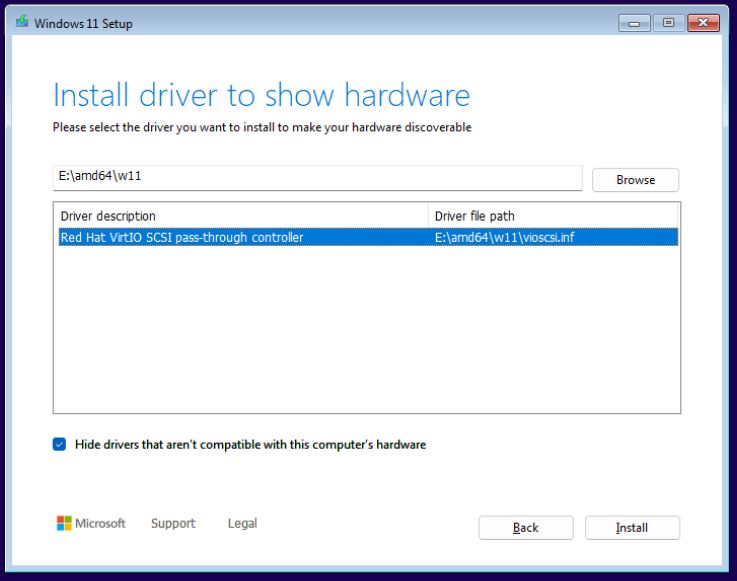Maximize the Setup window

pos(667,24)
